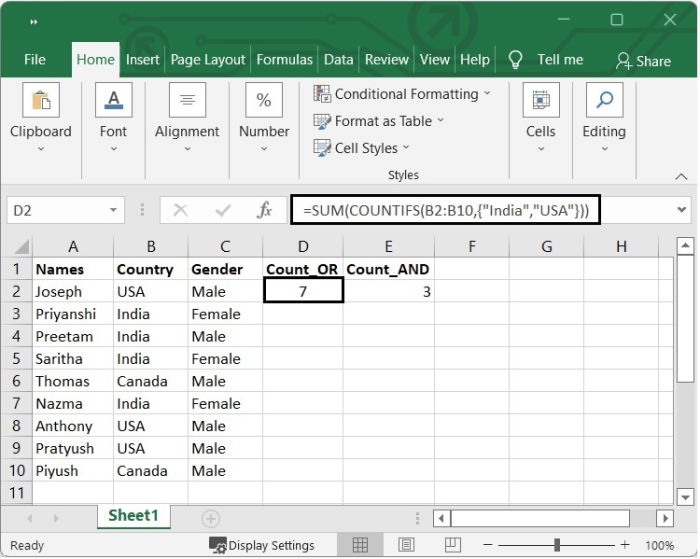Screen dimensions: 700x559
Task: Click the zoom slider handle
Action: coord(556,546)
